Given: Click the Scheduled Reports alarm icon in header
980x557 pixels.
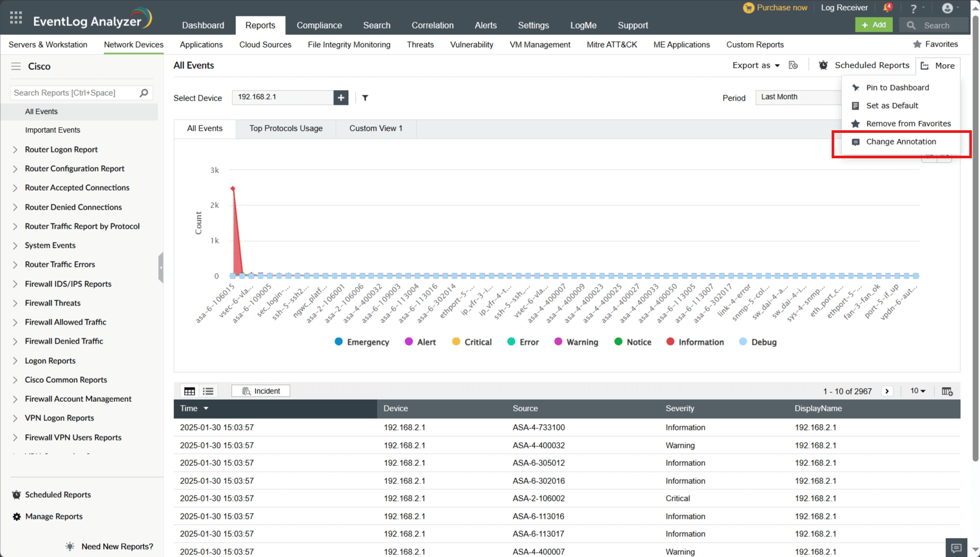Looking at the screenshot, I should [x=823, y=65].
